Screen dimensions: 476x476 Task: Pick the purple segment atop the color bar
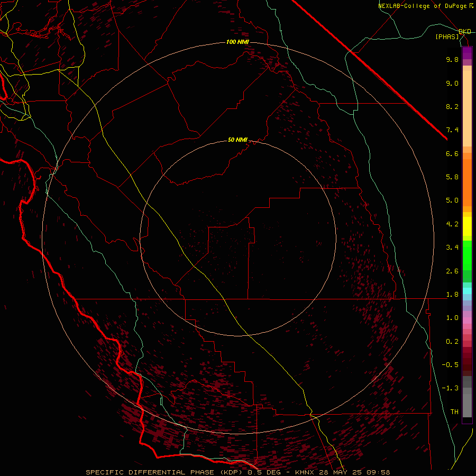pyautogui.click(x=467, y=53)
